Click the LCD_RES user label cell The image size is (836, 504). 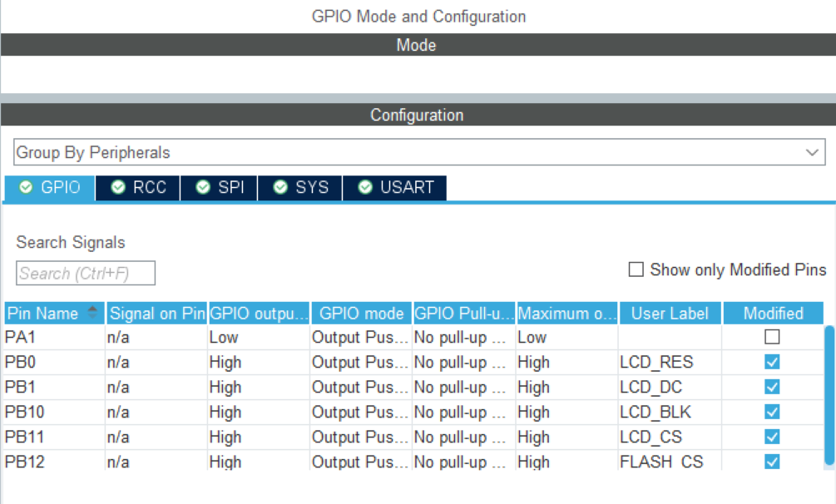tap(670, 362)
